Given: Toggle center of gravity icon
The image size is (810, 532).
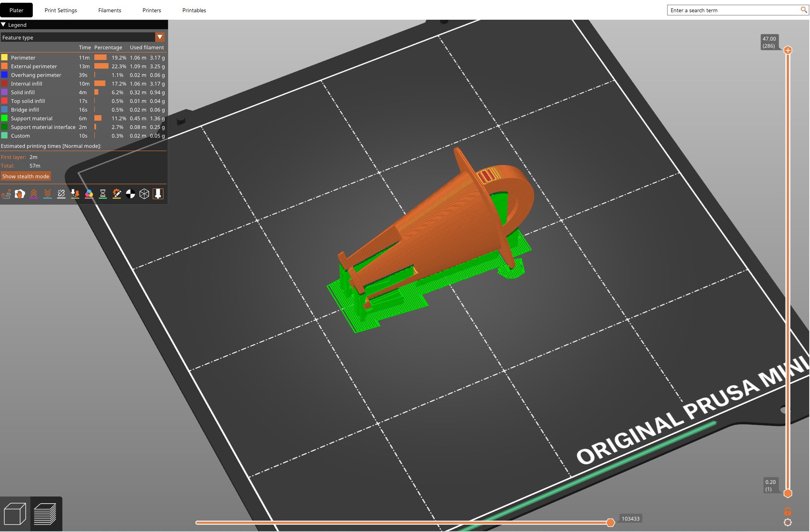Looking at the screenshot, I should click(130, 194).
